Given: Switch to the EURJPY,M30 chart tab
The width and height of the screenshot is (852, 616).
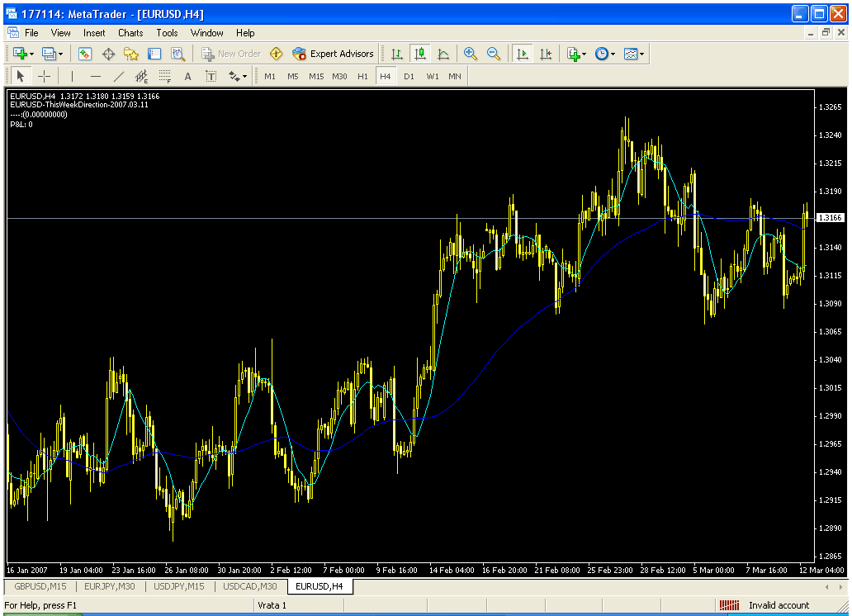Looking at the screenshot, I should point(110,586).
